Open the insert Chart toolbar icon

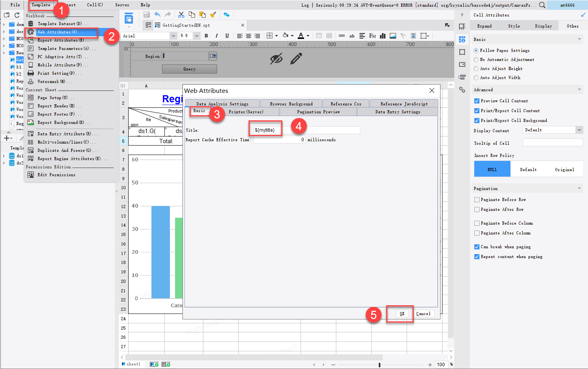coord(382,36)
